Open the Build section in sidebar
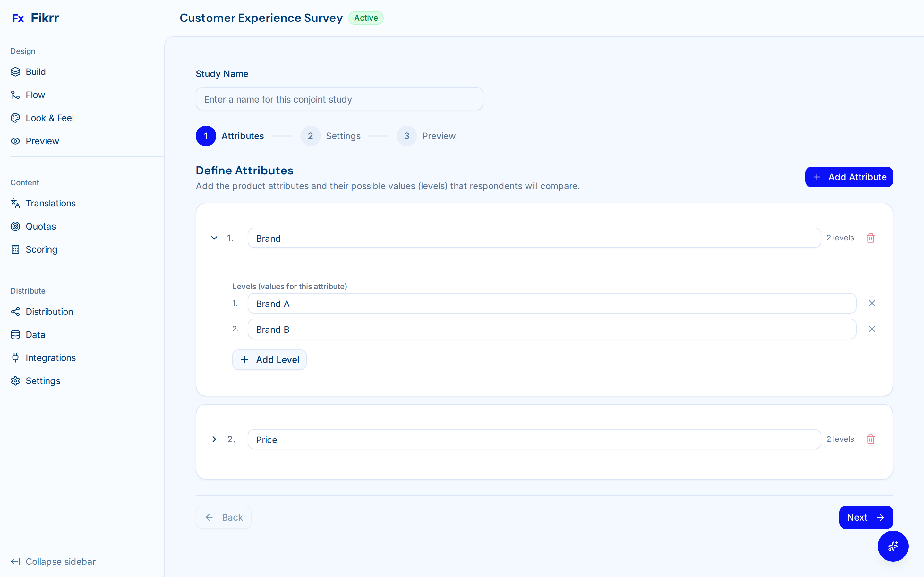924x577 pixels. point(36,72)
